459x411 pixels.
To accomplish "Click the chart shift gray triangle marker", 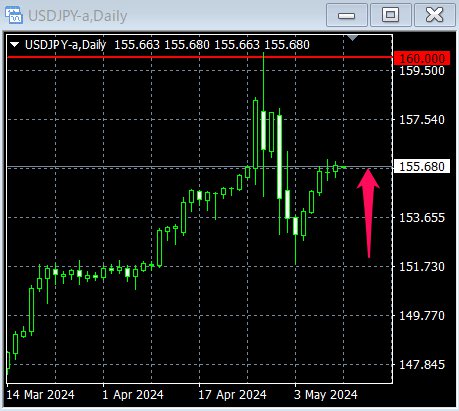I will 353,38.
